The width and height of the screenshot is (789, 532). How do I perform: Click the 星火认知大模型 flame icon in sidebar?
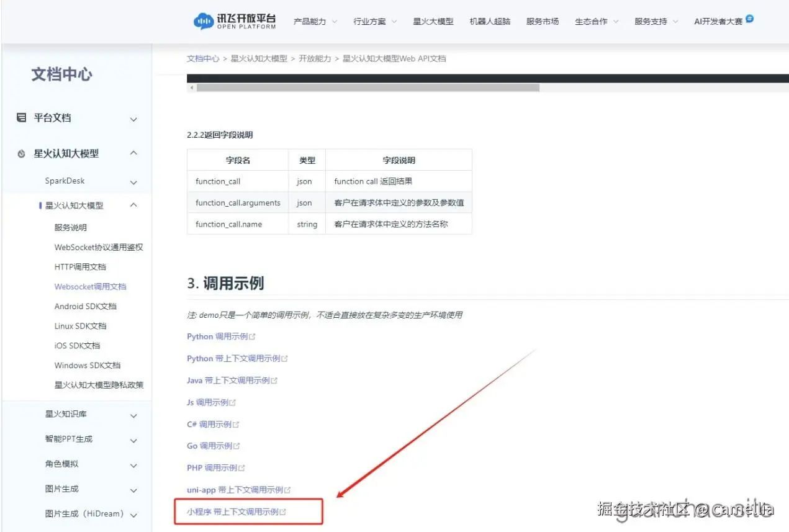click(x=22, y=153)
